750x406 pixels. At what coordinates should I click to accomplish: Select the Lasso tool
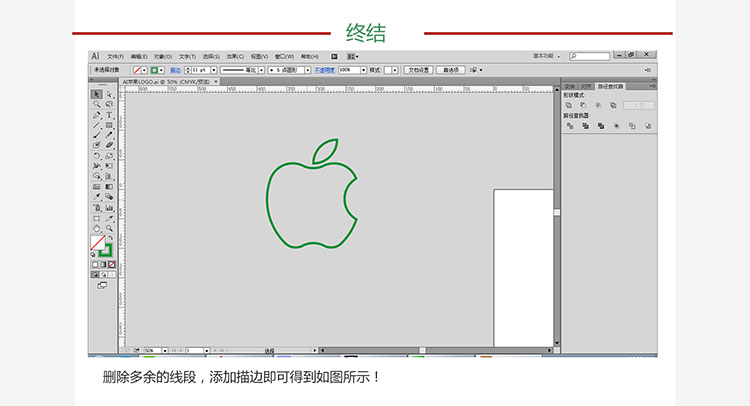pos(110,104)
